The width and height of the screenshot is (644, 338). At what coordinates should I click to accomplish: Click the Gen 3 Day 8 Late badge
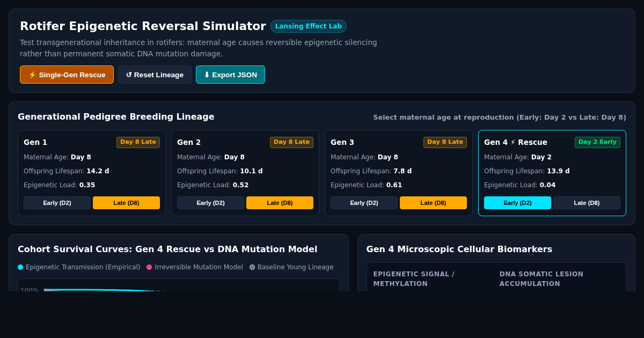445,142
